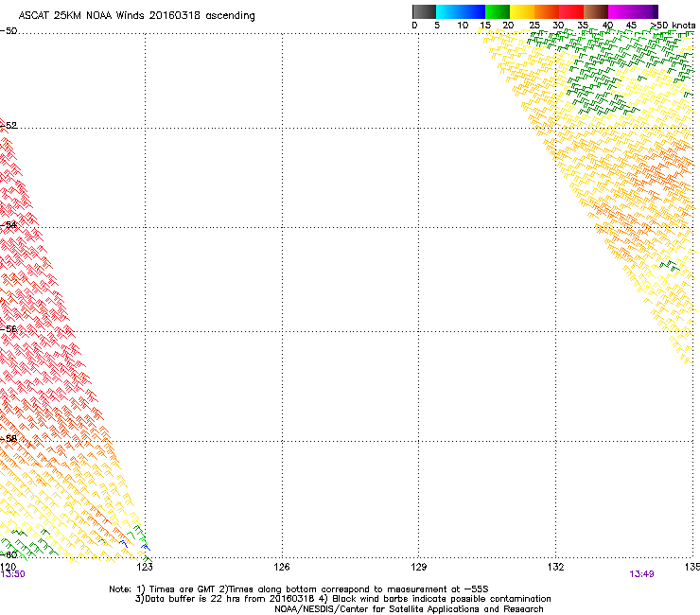Select the yellow 20-25 knots color segment

point(522,11)
